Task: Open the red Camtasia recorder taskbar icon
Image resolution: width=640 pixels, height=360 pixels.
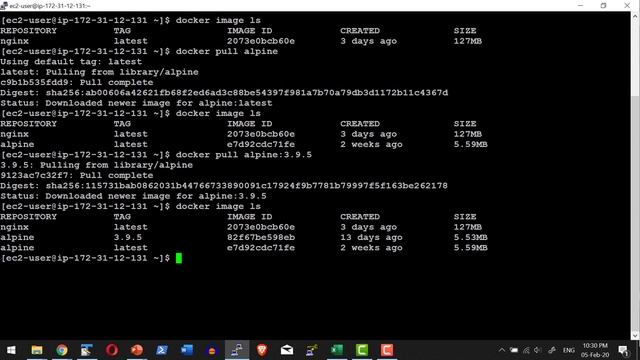Action: click(x=387, y=350)
